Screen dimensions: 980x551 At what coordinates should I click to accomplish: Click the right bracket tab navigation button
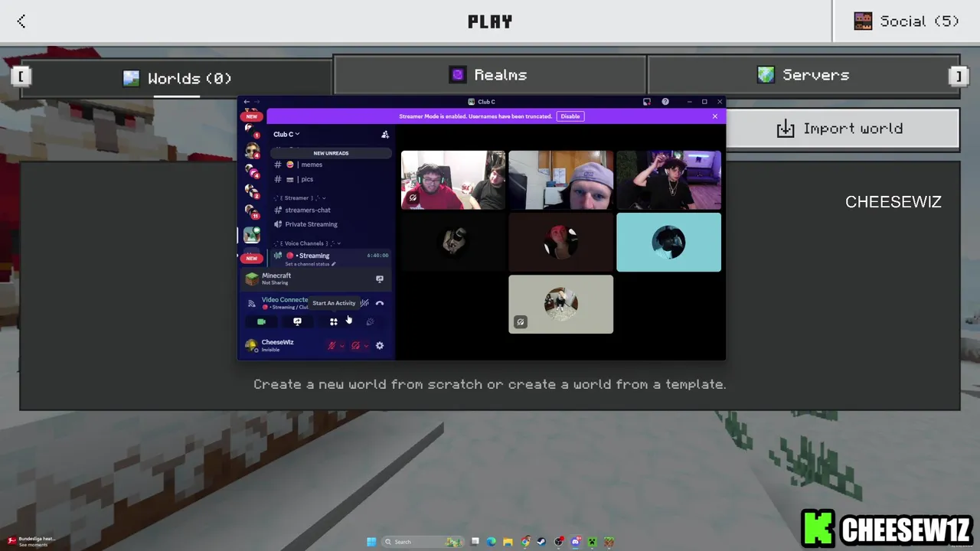957,76
